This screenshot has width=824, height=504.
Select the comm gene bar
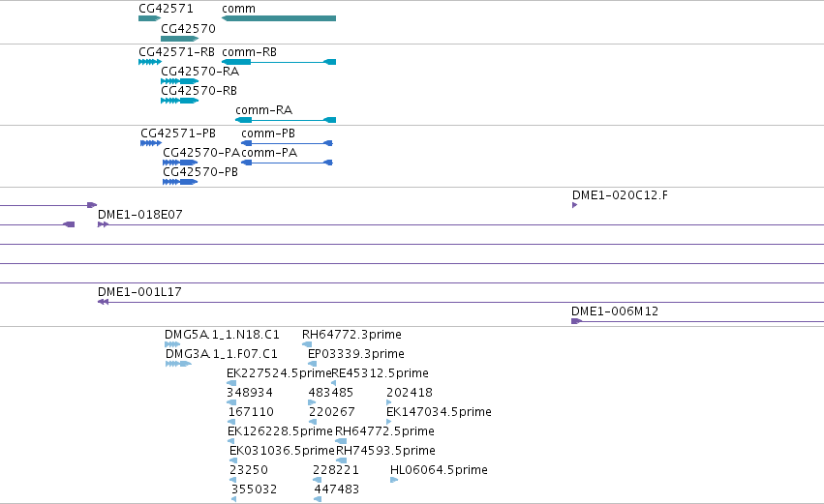point(279,18)
